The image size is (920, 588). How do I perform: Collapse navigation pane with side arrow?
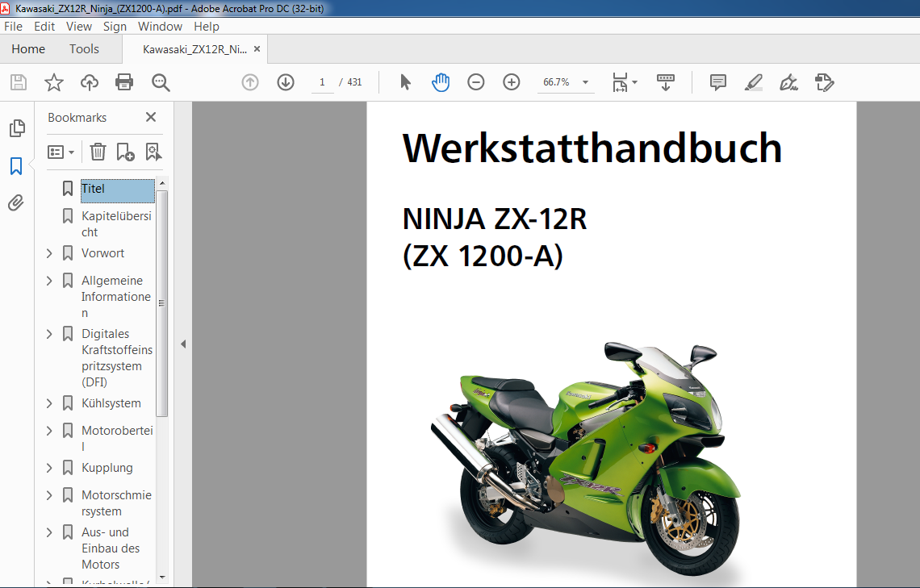click(183, 344)
